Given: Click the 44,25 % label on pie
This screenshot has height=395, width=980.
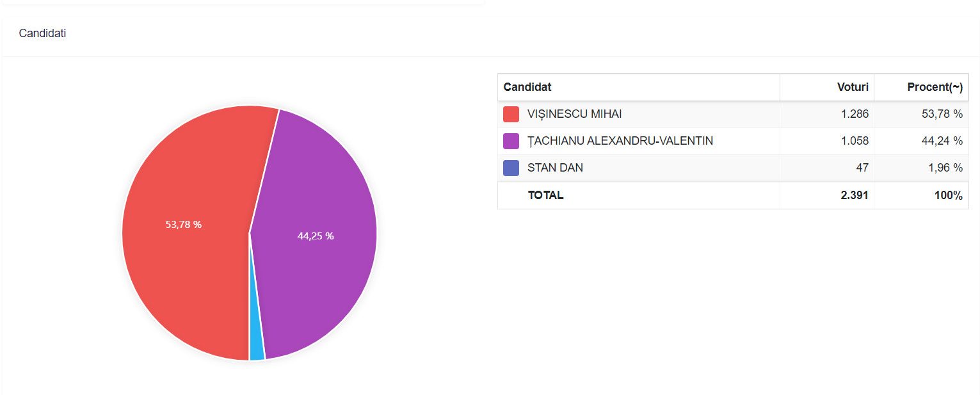Looking at the screenshot, I should (316, 236).
